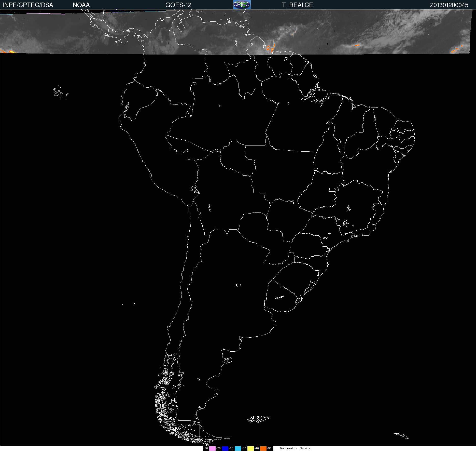Click the -40 legend value

257,448
